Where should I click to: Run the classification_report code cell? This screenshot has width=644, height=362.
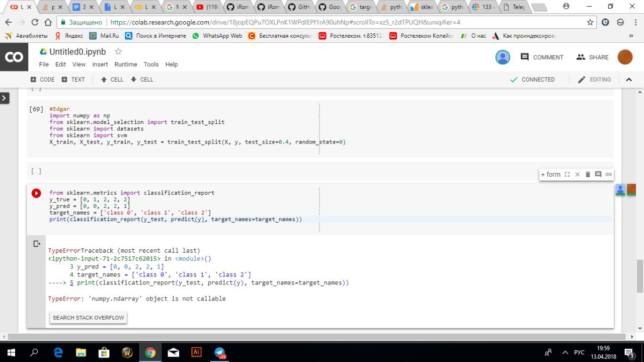coord(36,193)
